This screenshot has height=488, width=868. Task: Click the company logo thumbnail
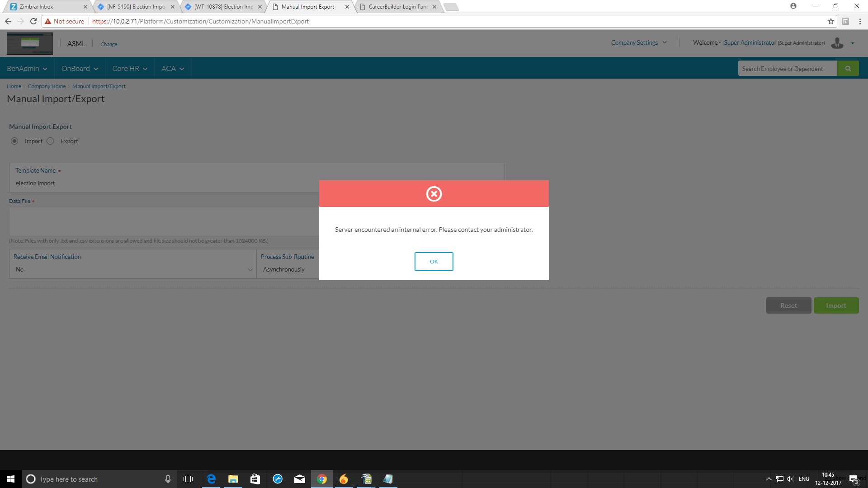click(30, 43)
